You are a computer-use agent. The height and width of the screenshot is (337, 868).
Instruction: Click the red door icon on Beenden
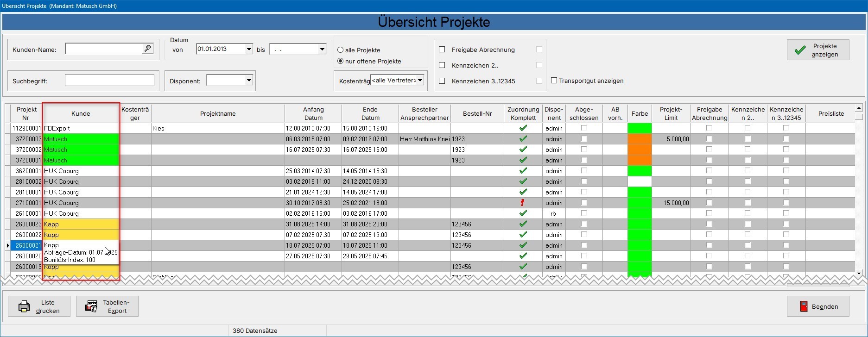[x=804, y=306]
